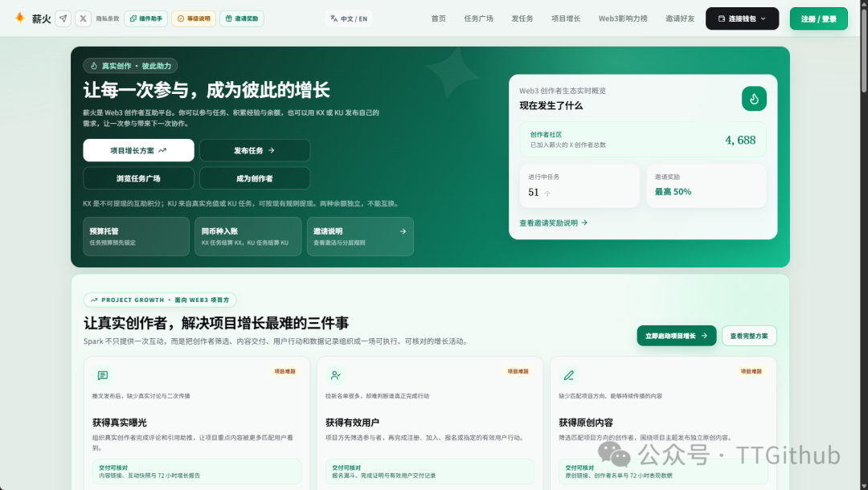Open 发任务 in navigation
This screenshot has width=868, height=490.
pyautogui.click(x=522, y=18)
